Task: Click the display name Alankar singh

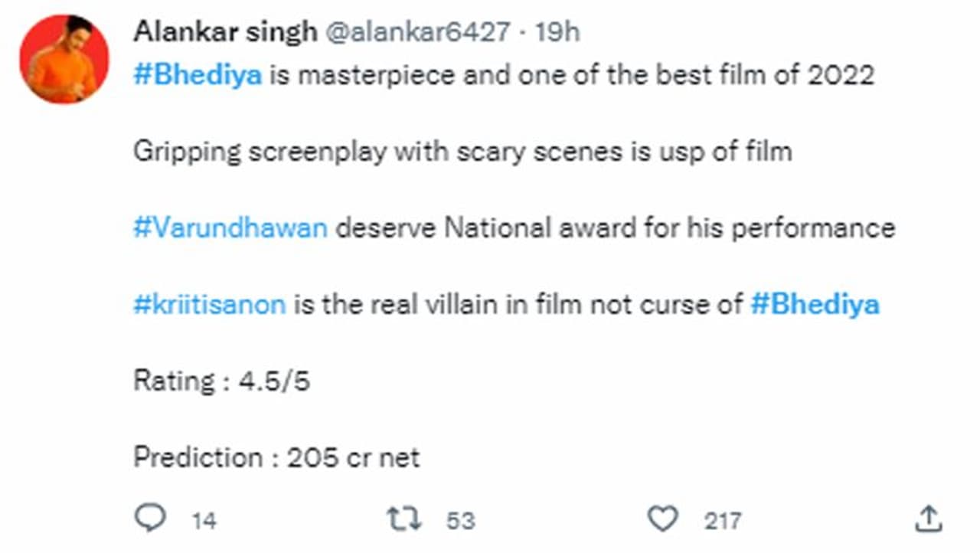Action: (225, 32)
